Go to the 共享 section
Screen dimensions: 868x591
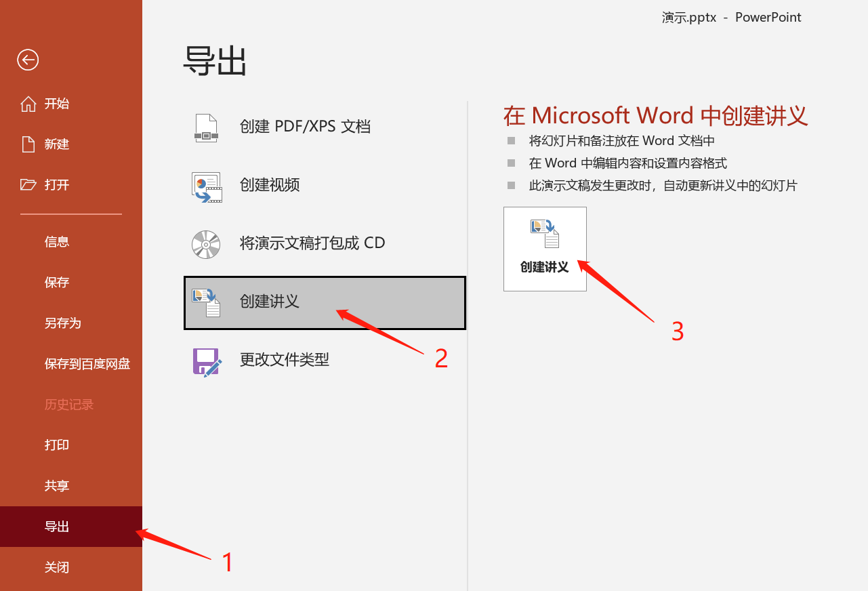click(57, 485)
